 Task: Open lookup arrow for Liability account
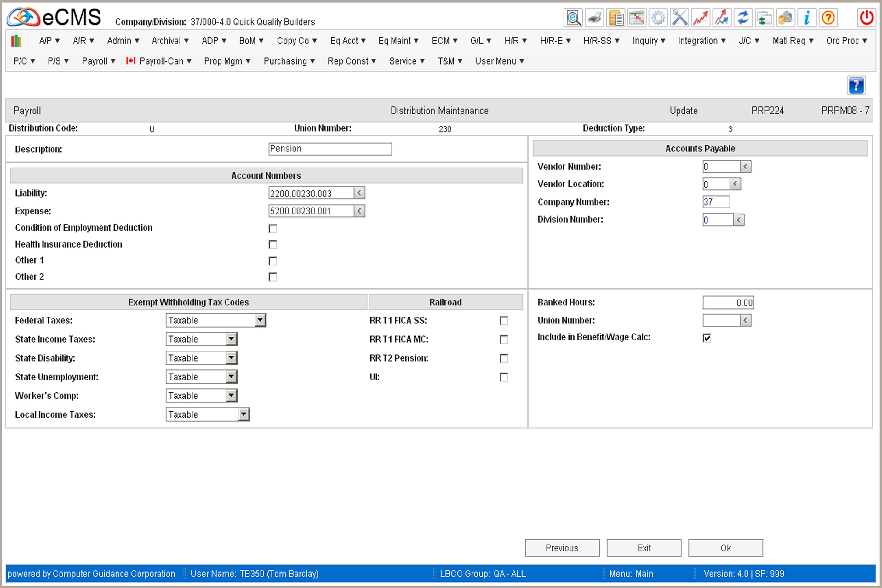point(359,193)
